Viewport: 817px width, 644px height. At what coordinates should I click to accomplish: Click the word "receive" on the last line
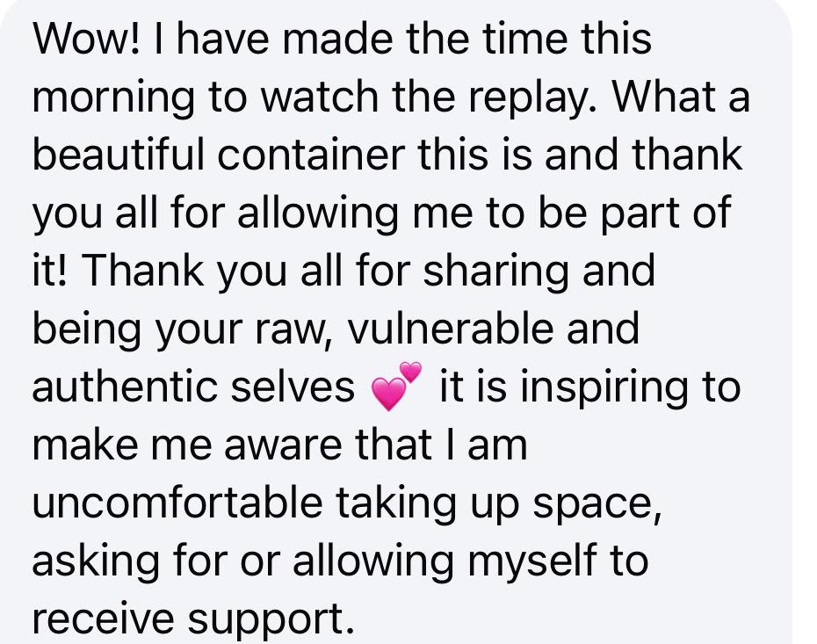tap(103, 618)
